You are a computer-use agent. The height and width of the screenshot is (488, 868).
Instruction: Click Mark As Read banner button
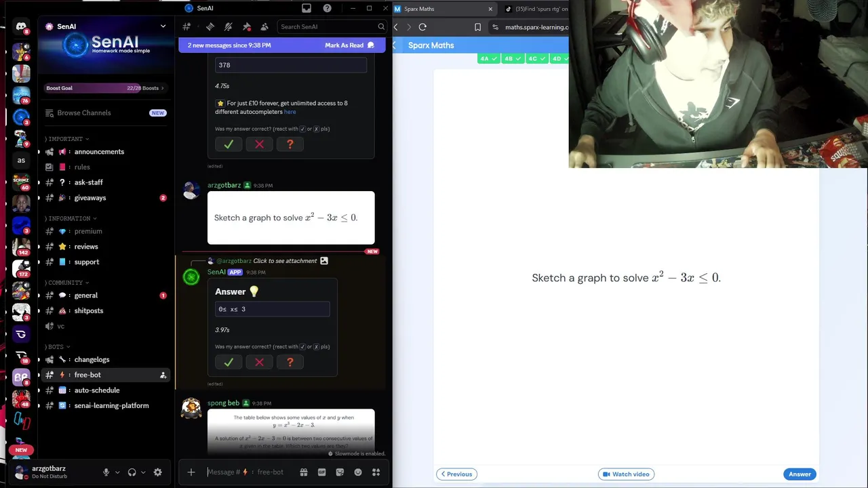click(349, 45)
